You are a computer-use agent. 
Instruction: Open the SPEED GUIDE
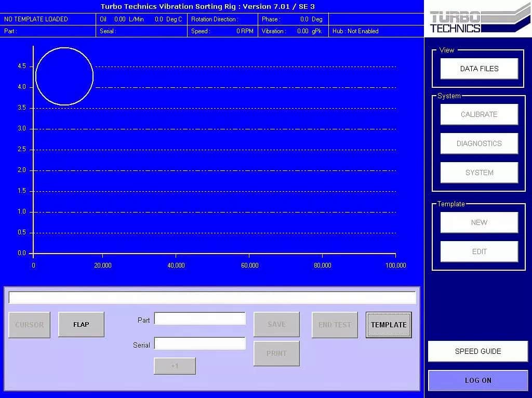[478, 351]
